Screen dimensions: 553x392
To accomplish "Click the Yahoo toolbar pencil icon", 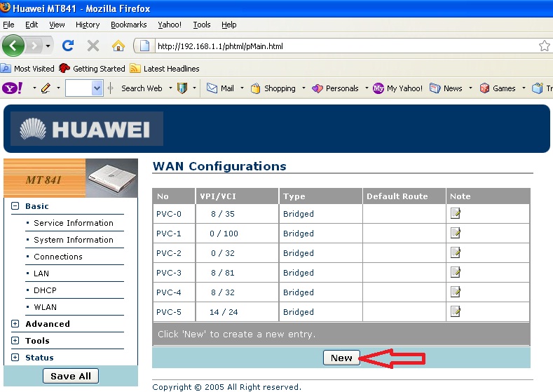I will [46, 88].
